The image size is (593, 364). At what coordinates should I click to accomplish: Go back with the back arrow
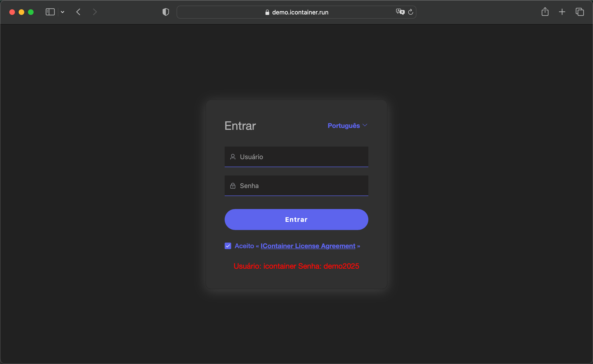click(x=78, y=12)
